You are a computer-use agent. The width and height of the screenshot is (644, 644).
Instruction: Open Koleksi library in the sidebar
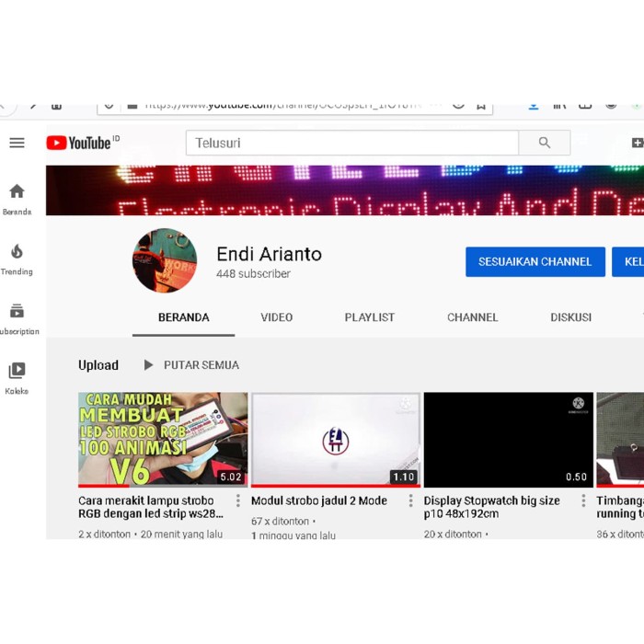point(17,379)
